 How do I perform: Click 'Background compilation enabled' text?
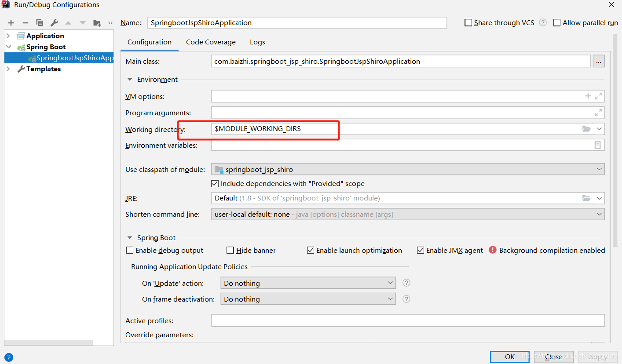(x=552, y=250)
